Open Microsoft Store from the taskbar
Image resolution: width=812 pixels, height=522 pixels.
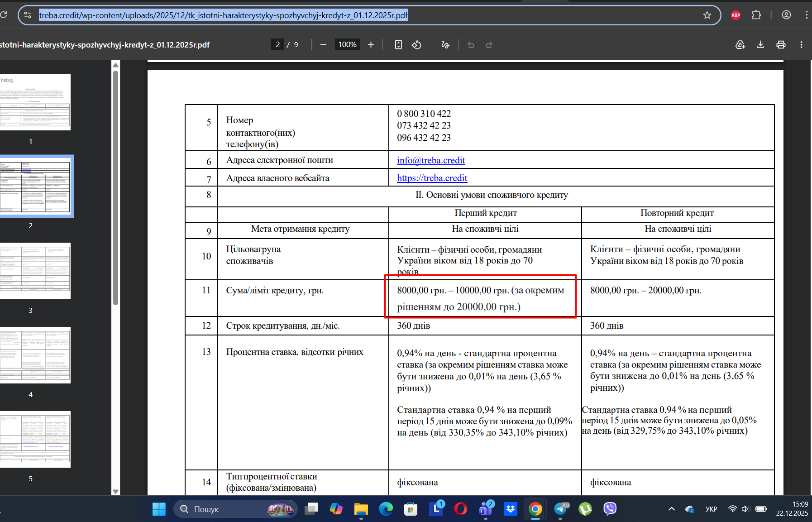point(411,509)
